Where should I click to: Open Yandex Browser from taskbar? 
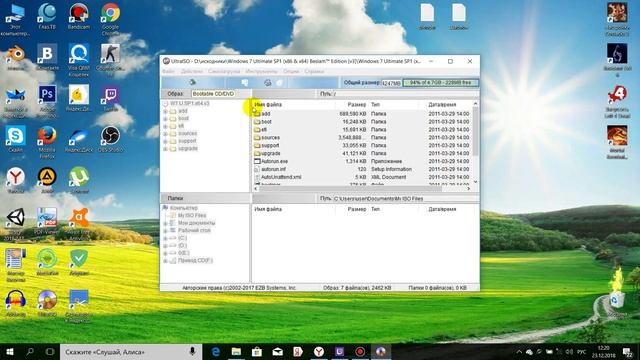(319, 352)
